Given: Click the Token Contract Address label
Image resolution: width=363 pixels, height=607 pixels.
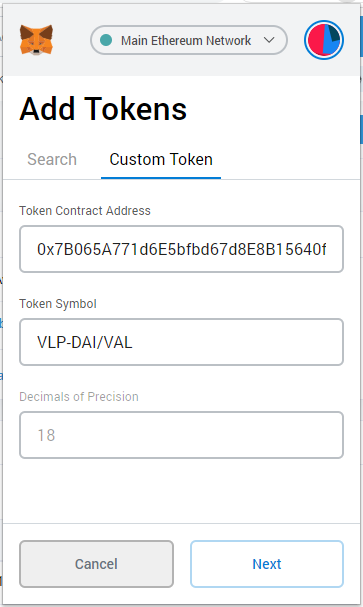Looking at the screenshot, I should [x=85, y=211].
